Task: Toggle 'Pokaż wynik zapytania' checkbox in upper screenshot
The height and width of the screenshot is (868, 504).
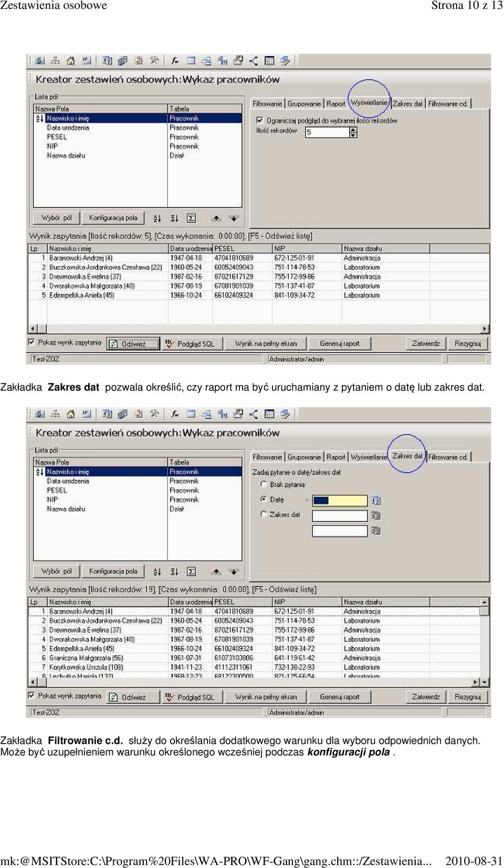Action: click(x=31, y=343)
